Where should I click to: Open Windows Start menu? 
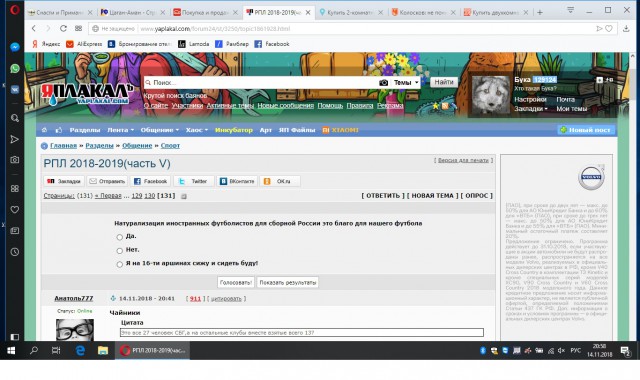click(x=11, y=350)
